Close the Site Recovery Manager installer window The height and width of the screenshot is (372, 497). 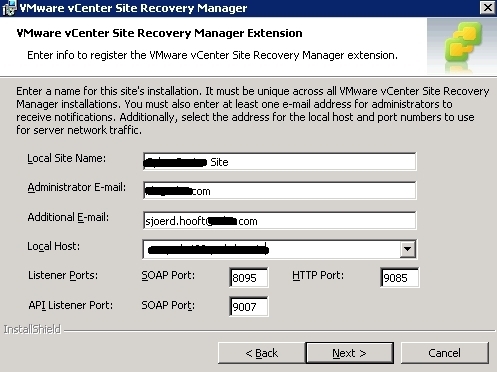(x=487, y=7)
